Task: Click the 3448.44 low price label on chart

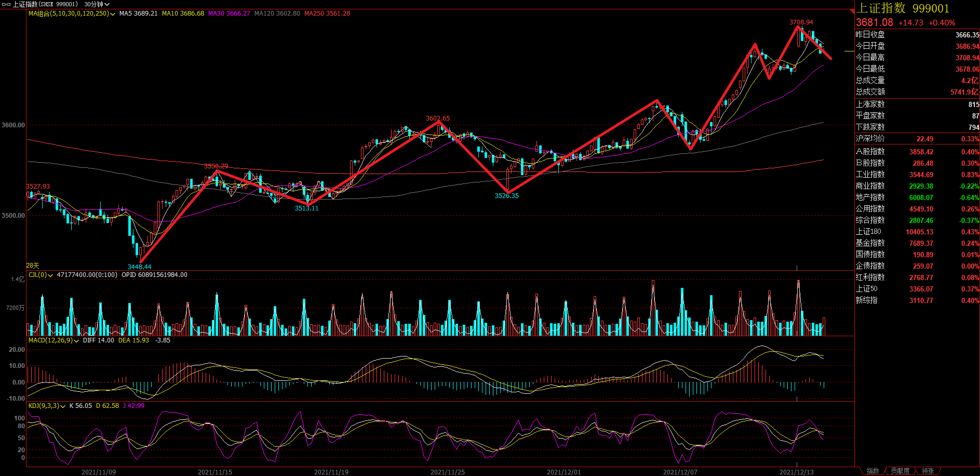Action: point(139,267)
